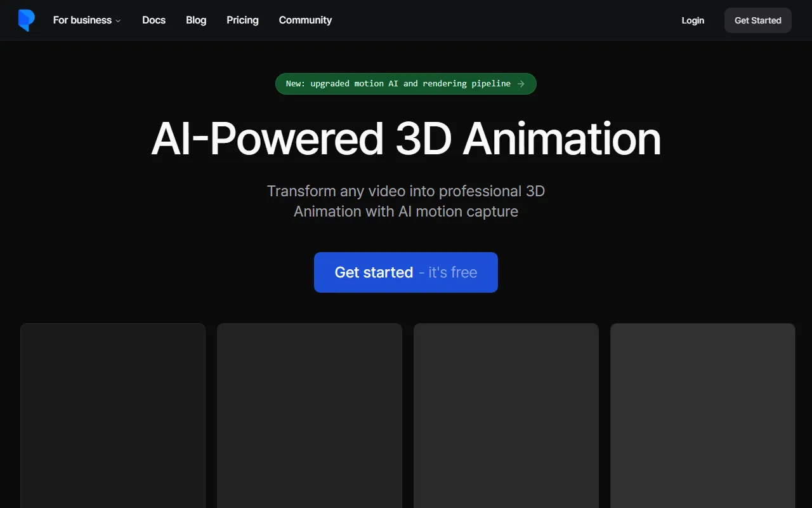
Task: Select the first preview card on the left
Action: 113,415
